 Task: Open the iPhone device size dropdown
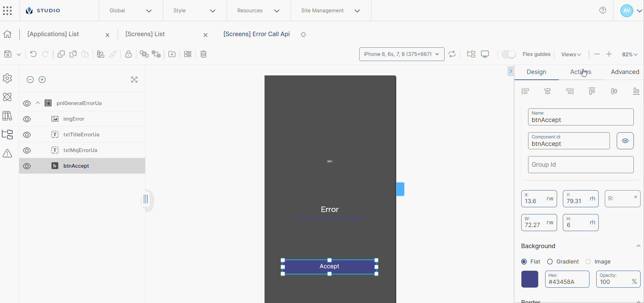[402, 54]
